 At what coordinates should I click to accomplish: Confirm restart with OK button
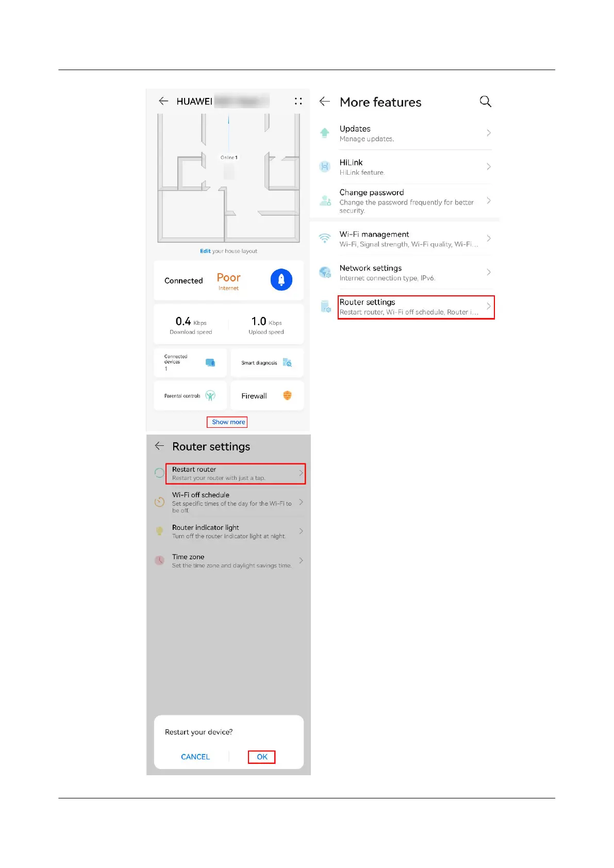262,757
